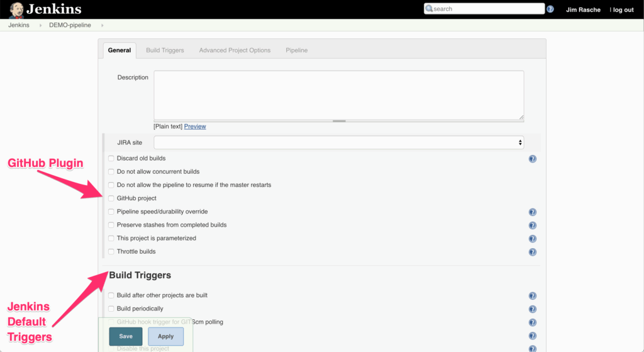The height and width of the screenshot is (352, 644).
Task: Enable Do not allow concurrent builds
Action: click(x=111, y=171)
